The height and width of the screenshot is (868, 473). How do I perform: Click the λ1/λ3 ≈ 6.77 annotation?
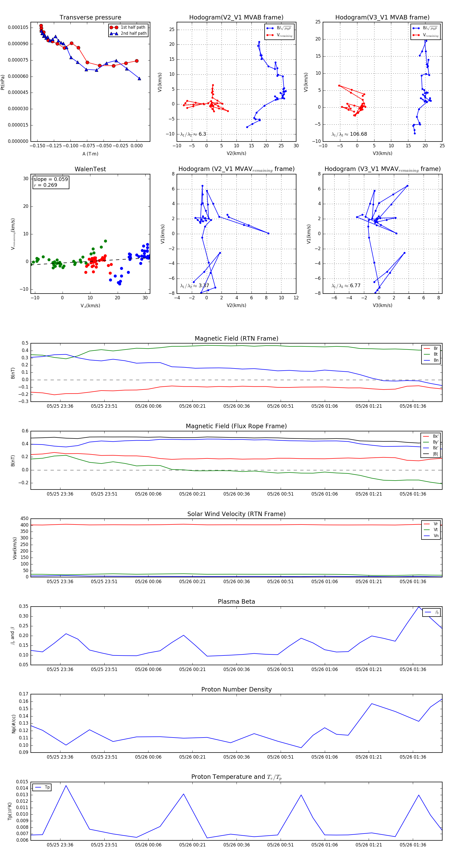pyautogui.click(x=346, y=286)
